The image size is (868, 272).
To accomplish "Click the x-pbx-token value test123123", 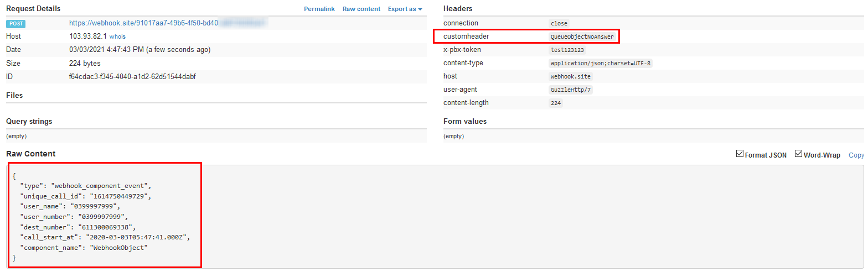I will [566, 50].
